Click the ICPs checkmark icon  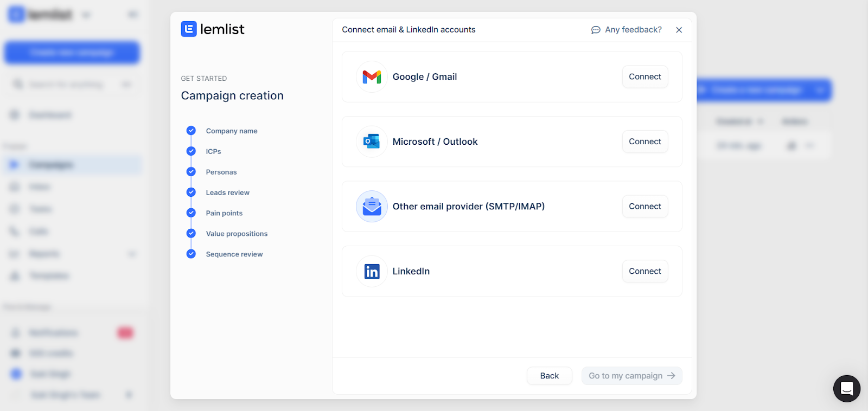click(191, 151)
